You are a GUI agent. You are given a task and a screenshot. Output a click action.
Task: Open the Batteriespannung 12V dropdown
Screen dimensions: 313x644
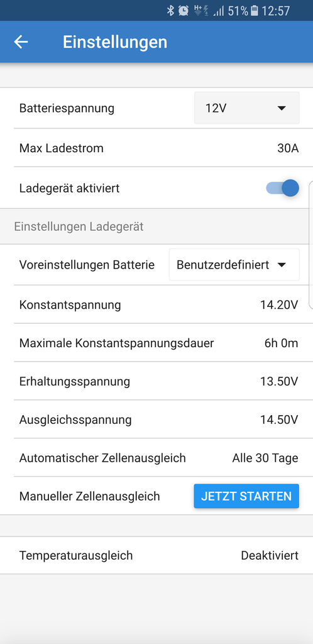coord(246,108)
